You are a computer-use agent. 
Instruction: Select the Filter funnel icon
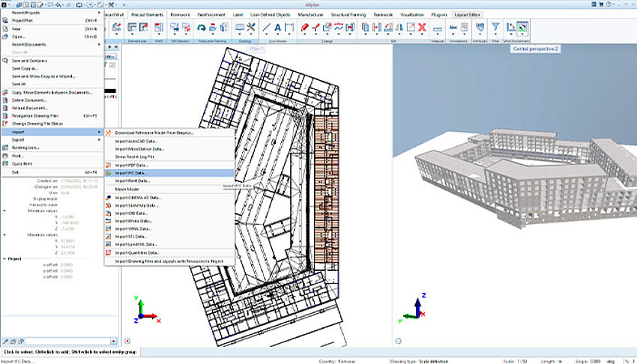[496, 28]
